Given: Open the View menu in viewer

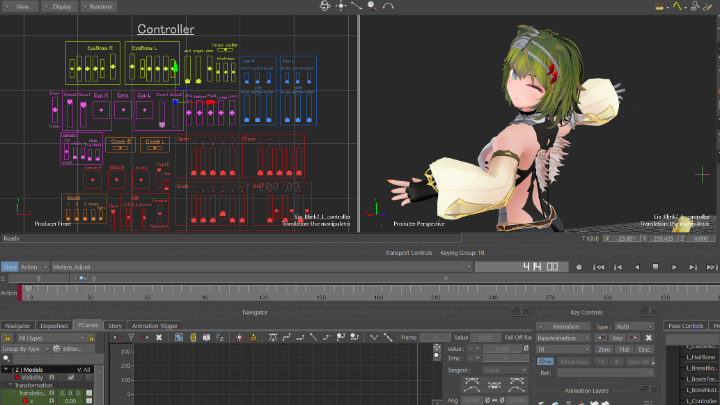Looking at the screenshot, I should click(x=19, y=6).
